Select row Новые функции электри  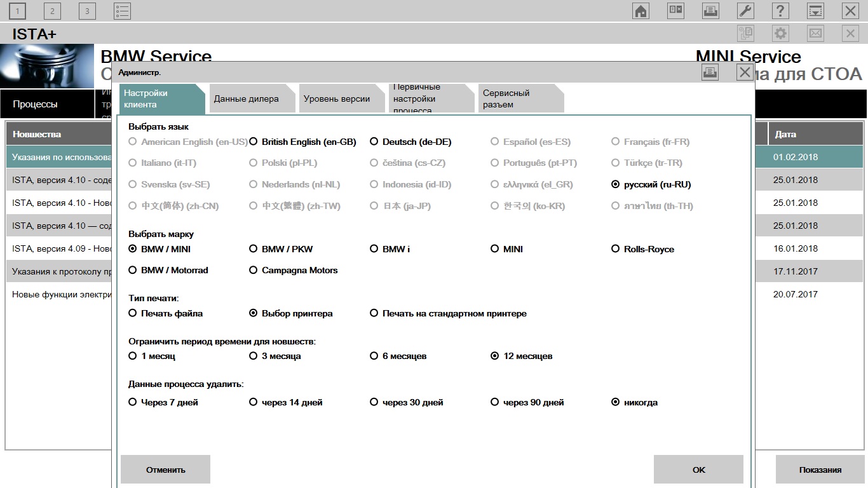(x=59, y=294)
